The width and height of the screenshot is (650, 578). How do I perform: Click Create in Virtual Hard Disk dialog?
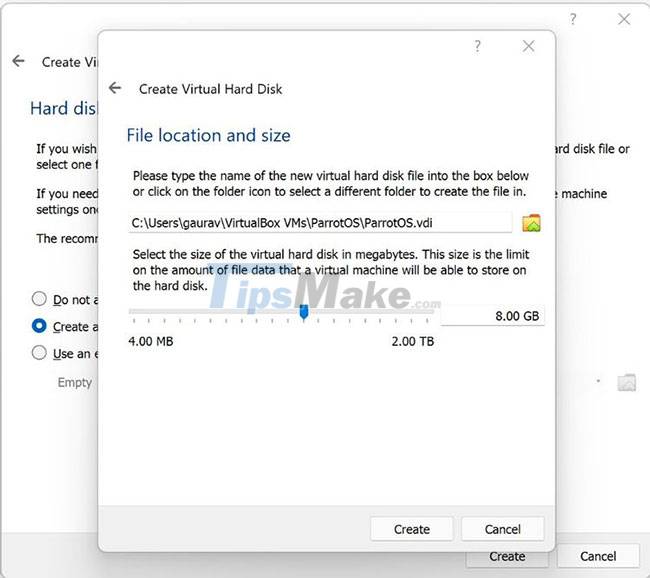(x=412, y=529)
